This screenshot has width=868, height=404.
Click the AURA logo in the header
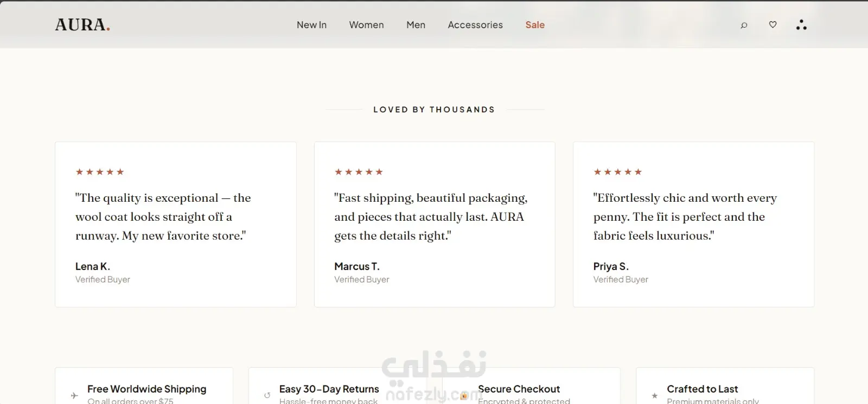coord(82,25)
